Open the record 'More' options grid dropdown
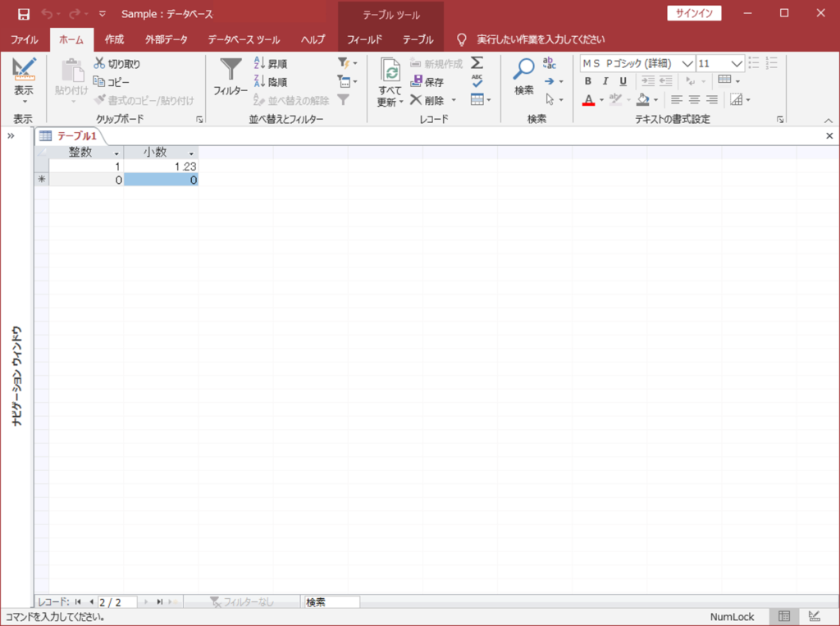Screen dimensions: 840x626 click(x=481, y=100)
